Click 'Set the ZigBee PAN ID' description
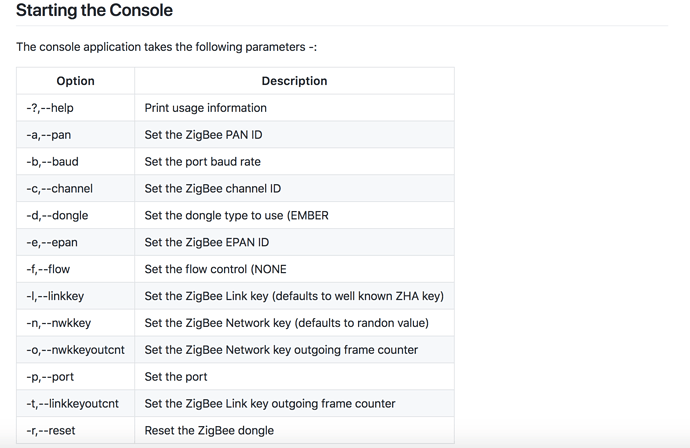Viewport: 690px width, 448px height. (x=203, y=135)
